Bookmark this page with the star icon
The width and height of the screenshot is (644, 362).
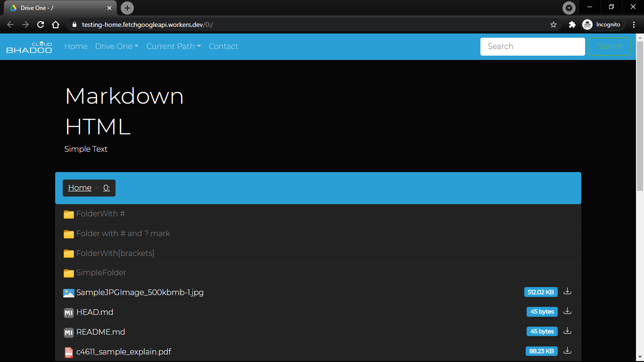[x=553, y=25]
